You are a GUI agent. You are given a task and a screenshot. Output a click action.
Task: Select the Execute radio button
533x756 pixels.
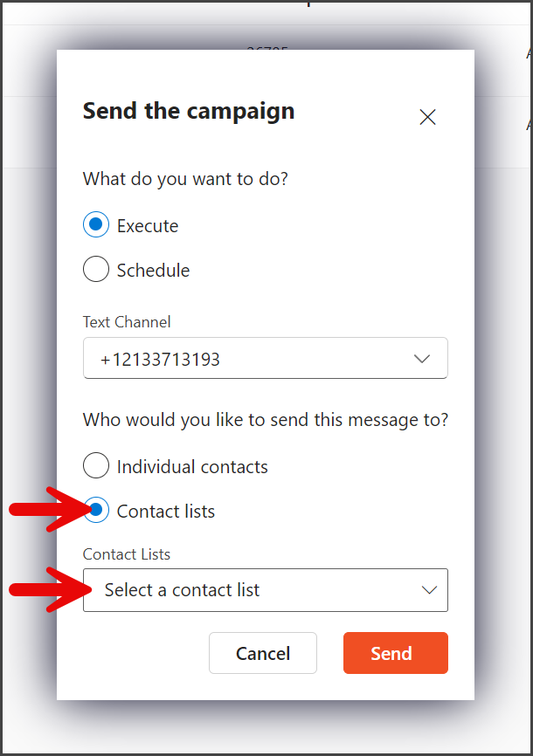[x=95, y=224]
